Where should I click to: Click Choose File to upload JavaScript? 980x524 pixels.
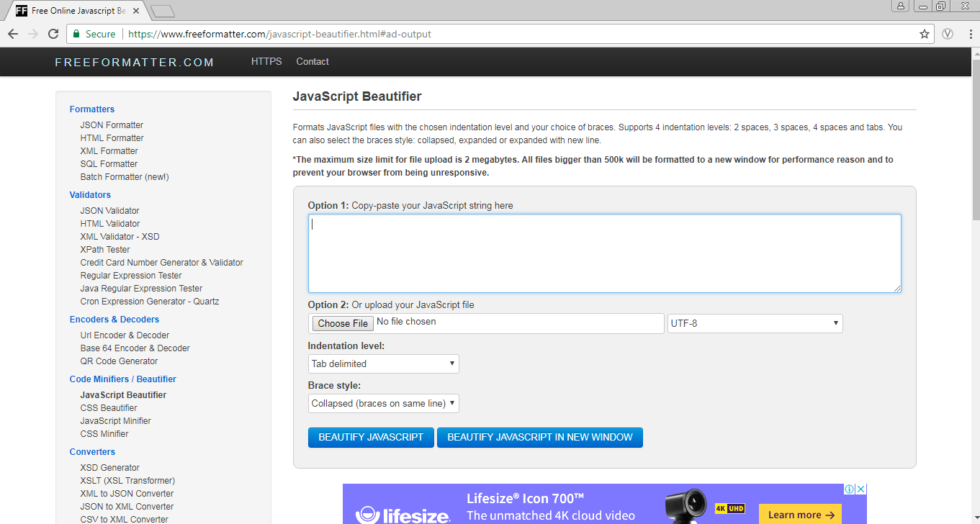point(342,323)
